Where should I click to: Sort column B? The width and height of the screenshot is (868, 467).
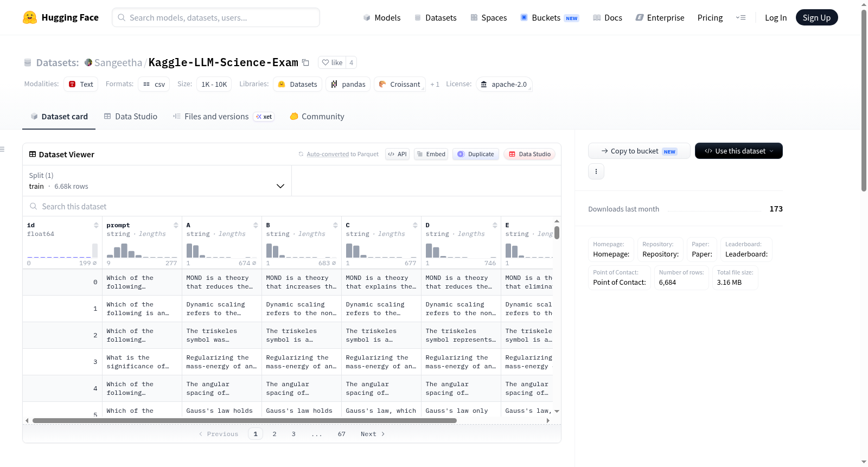pyautogui.click(x=335, y=225)
